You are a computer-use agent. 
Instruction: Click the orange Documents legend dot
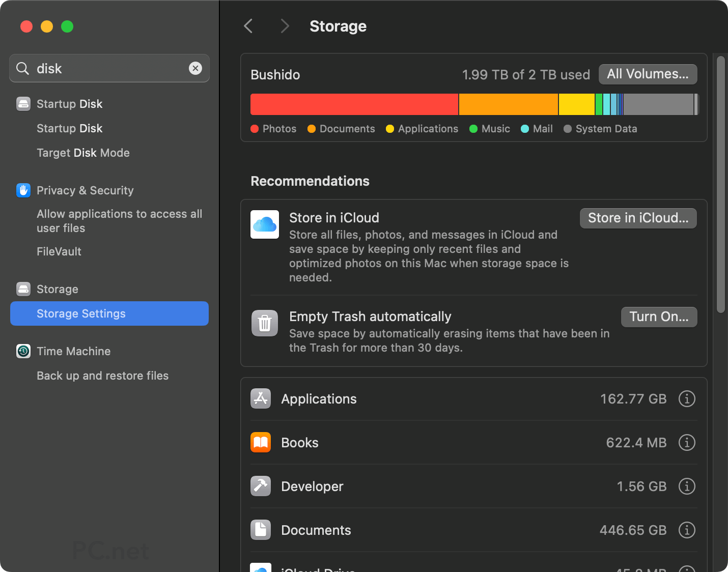pyautogui.click(x=312, y=129)
